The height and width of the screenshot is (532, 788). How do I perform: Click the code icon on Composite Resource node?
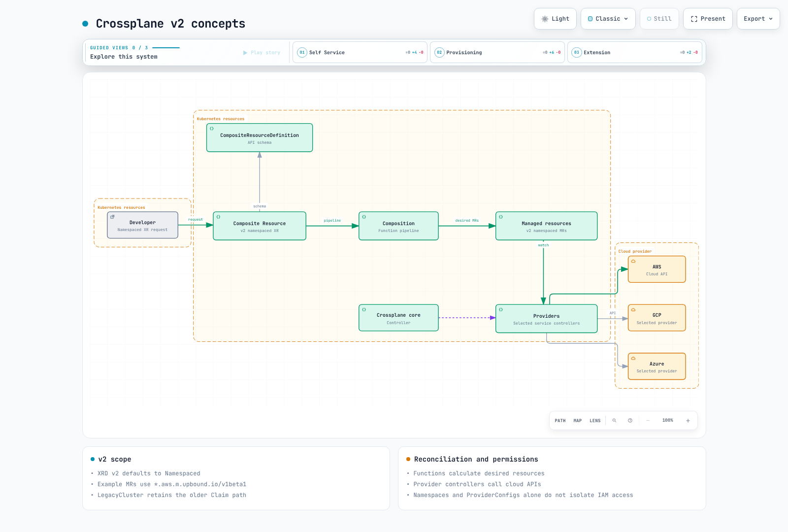218,217
